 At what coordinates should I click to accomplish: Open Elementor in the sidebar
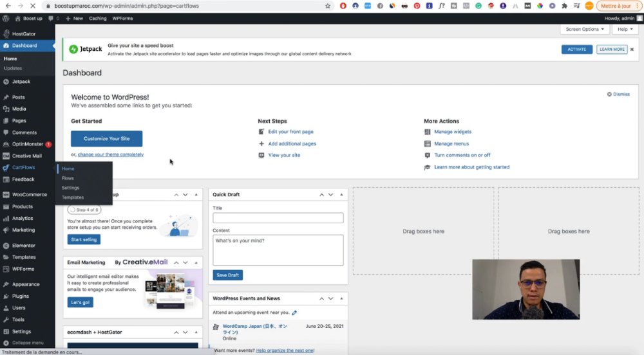(x=23, y=246)
